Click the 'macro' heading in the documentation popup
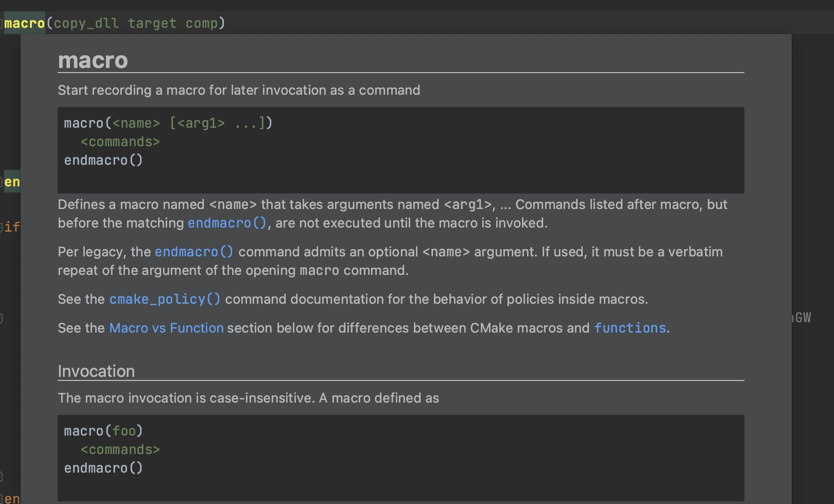Image resolution: width=834 pixels, height=504 pixels. (93, 60)
